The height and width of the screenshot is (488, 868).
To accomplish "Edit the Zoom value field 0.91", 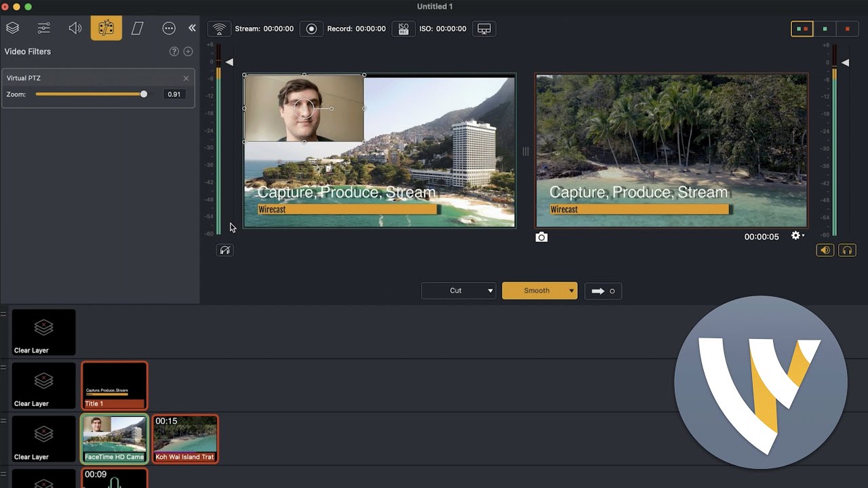I will pyautogui.click(x=174, y=94).
